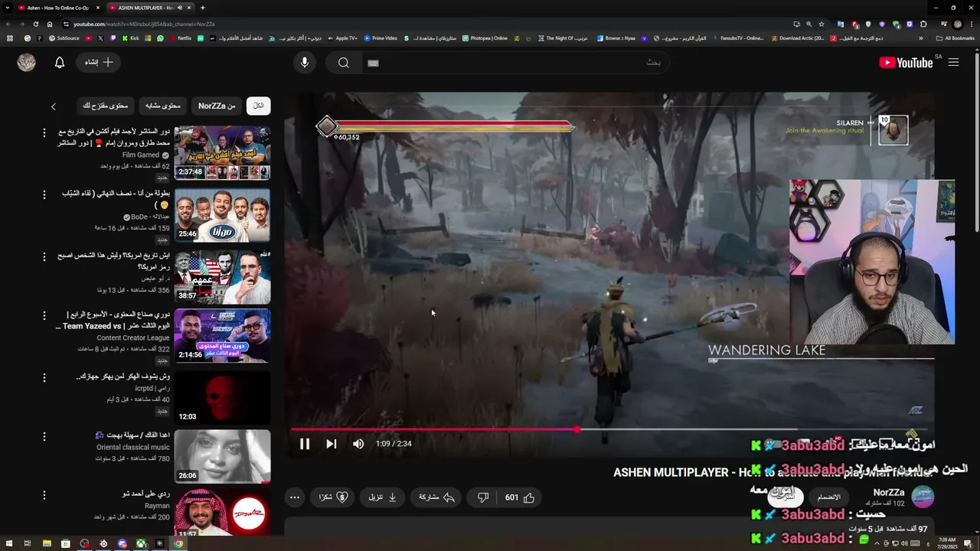Open the tab search dropdown arrow
This screenshot has width=980, height=551.
click(8, 8)
